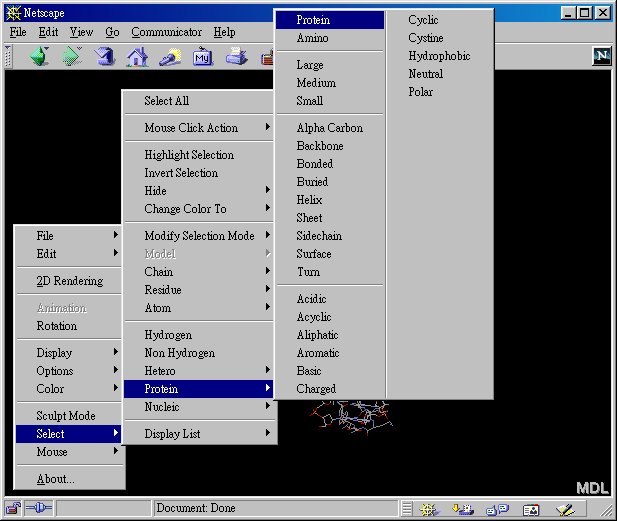617x521 pixels.
Task: Click the online/offline connection plug icon
Action: coord(38,508)
